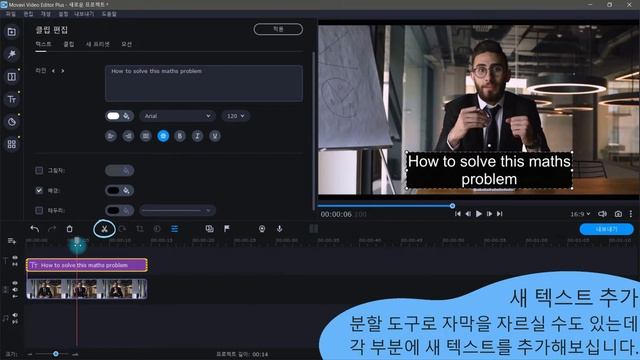
Task: Open the filters magic wand panel
Action: (x=11, y=54)
